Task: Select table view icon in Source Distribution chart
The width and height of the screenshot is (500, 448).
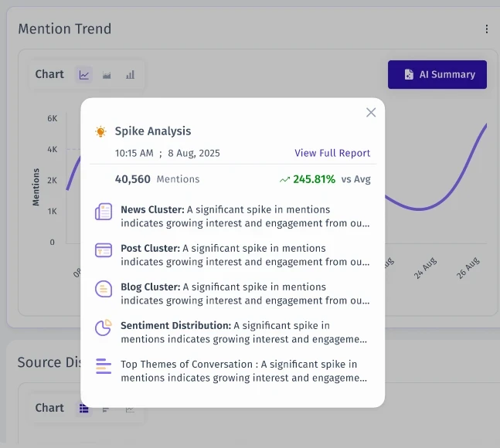Action: click(x=84, y=408)
